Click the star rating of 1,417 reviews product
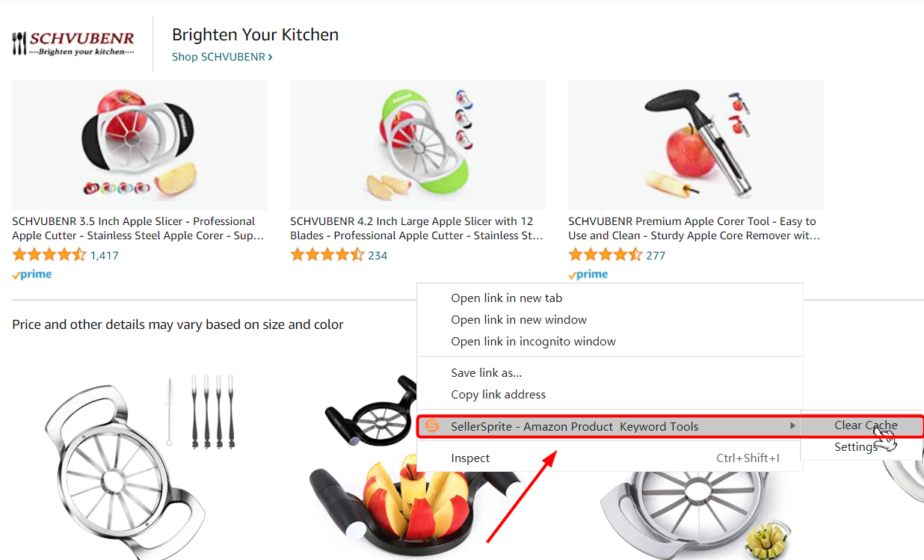Viewport: 924px width, 560px height. tap(49, 255)
